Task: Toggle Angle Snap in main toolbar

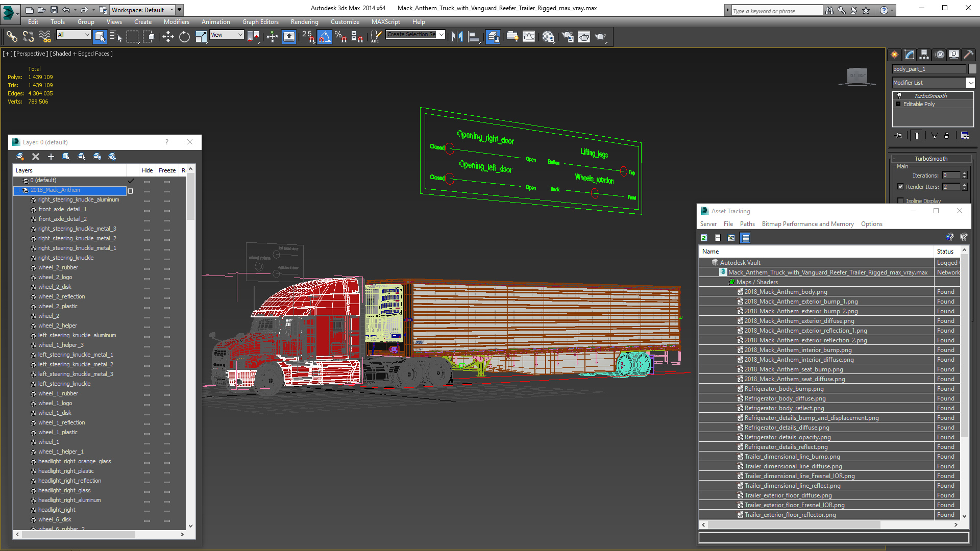Action: click(x=325, y=36)
